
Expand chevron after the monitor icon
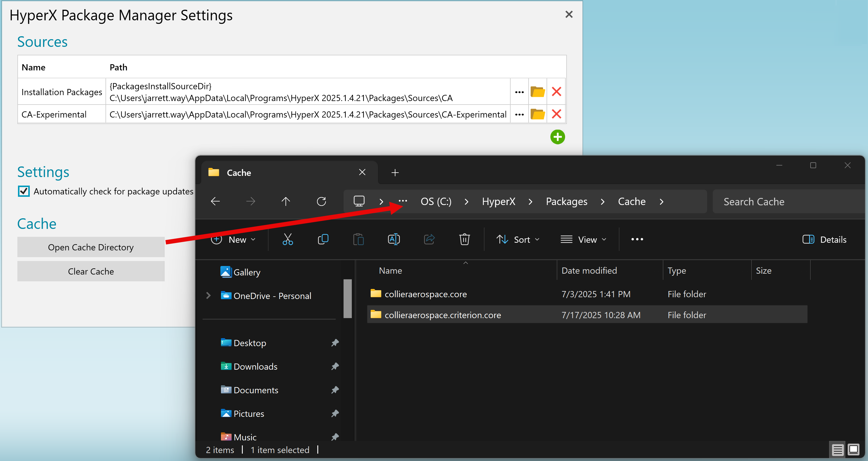(381, 201)
